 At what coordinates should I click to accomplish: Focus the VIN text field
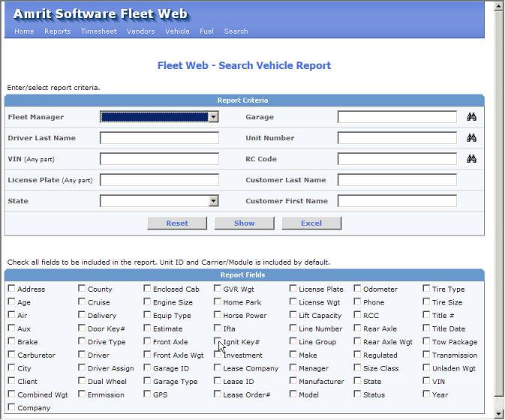159,159
